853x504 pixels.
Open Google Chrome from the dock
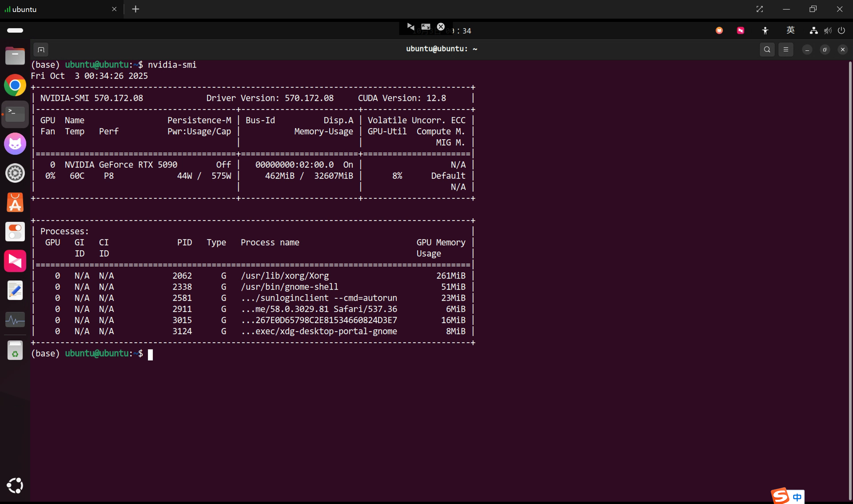(15, 85)
